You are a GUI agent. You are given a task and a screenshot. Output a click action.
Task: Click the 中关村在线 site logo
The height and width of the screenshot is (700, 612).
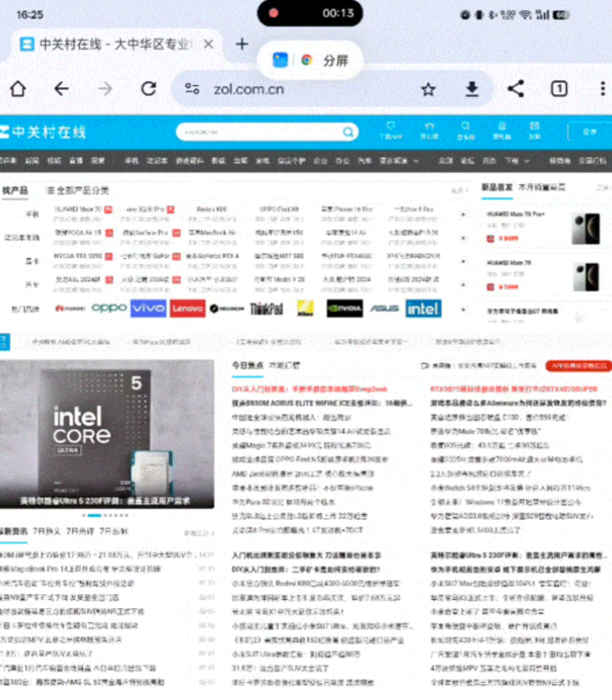[x=43, y=132]
